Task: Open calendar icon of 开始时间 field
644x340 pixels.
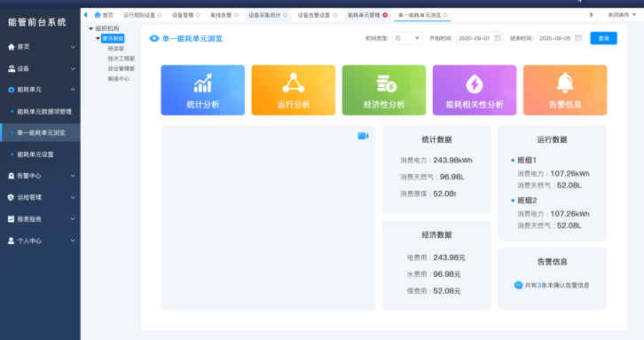Action: pos(498,38)
